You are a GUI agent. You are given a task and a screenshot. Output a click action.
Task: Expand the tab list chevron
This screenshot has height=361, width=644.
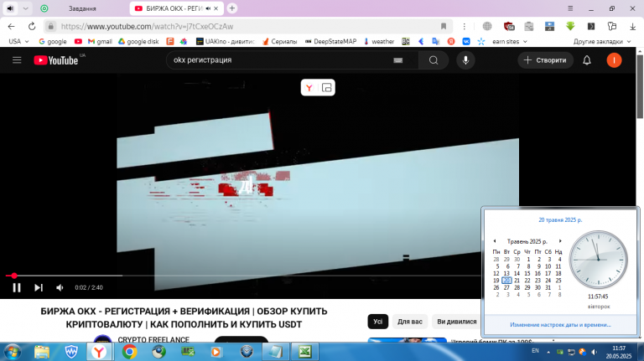pos(25,8)
